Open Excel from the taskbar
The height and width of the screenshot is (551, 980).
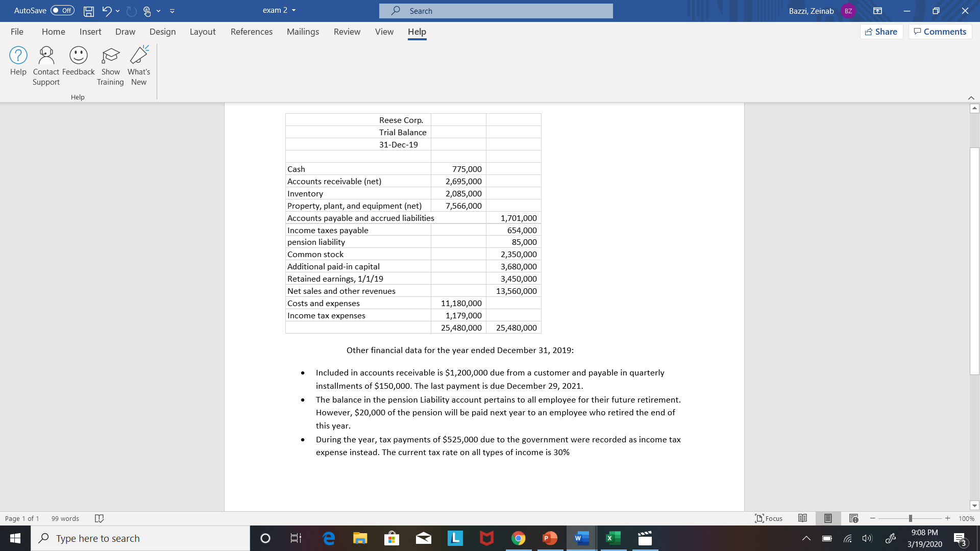614,538
